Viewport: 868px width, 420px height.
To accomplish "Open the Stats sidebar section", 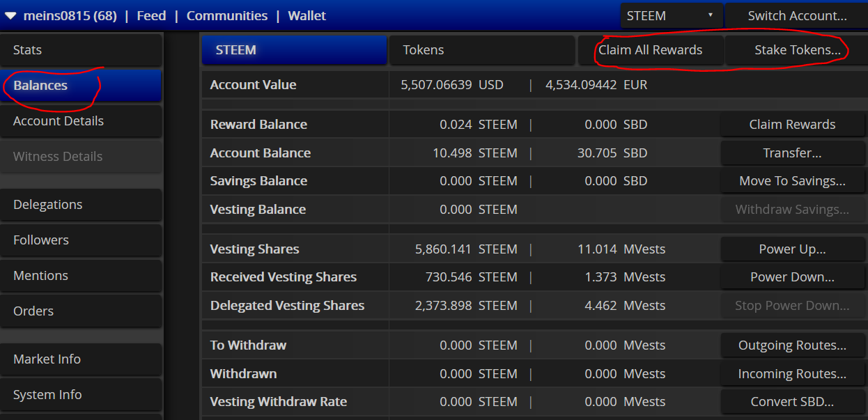I will pos(81,50).
